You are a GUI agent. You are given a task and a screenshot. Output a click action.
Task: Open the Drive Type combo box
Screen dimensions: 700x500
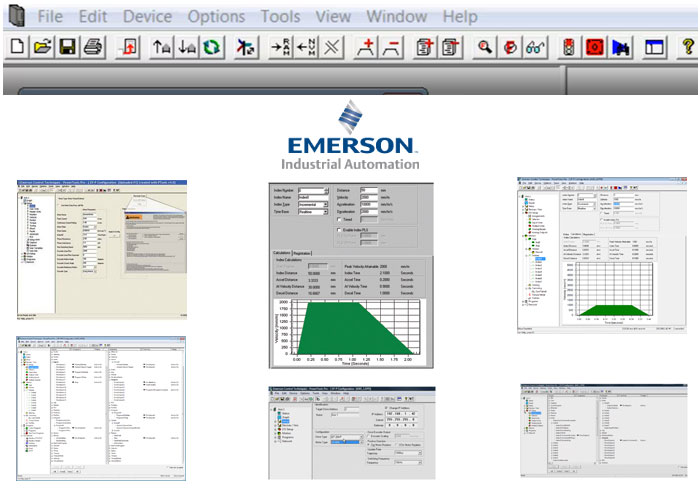pyautogui.click(x=346, y=437)
